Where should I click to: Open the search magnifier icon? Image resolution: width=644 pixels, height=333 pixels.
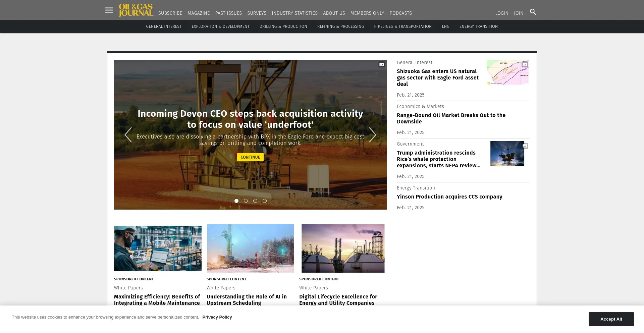point(533,12)
